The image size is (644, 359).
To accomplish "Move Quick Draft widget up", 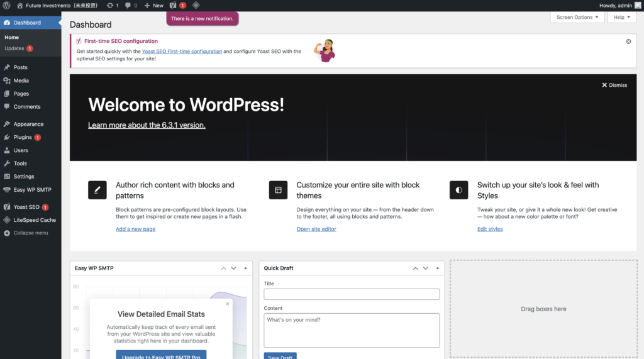I will pyautogui.click(x=415, y=268).
